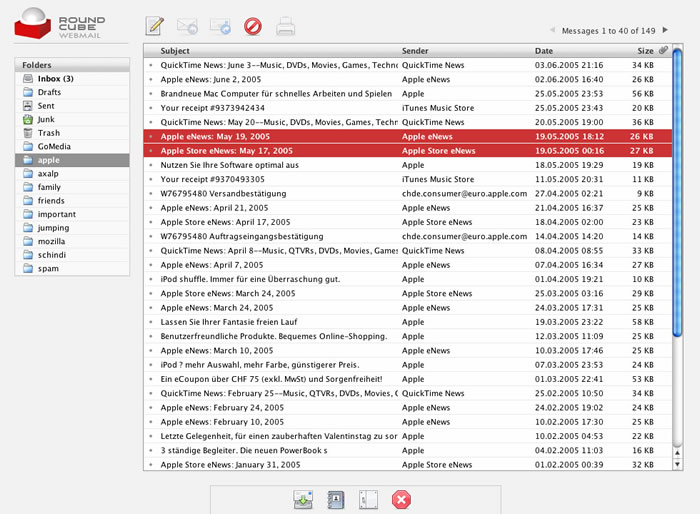Go to previous page of messages
The image size is (700, 514).
click(552, 30)
